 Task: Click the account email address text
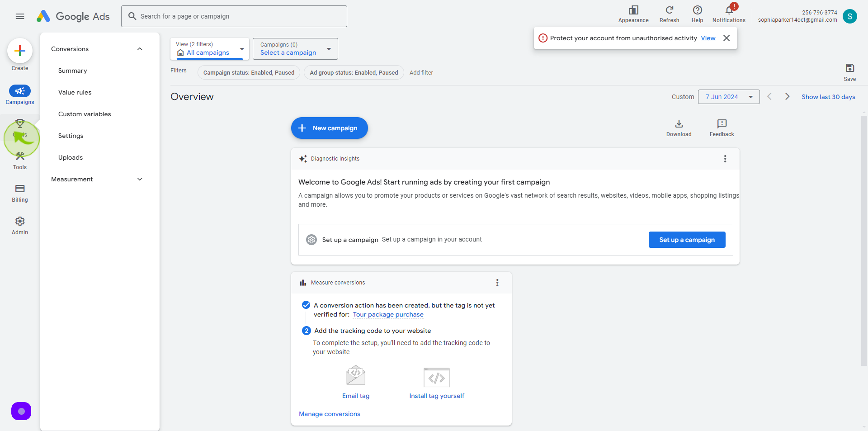point(797,20)
